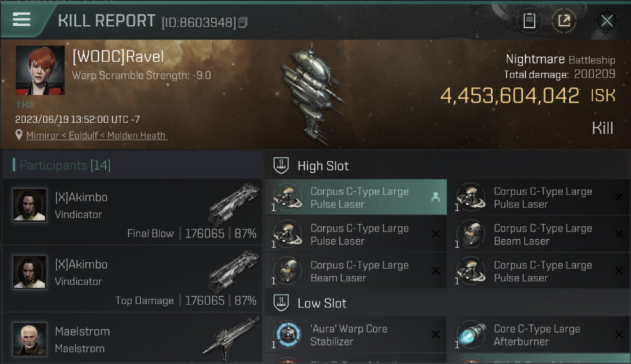The image size is (631, 364).
Task: Click the person icon on highlighted laser
Action: click(x=435, y=197)
